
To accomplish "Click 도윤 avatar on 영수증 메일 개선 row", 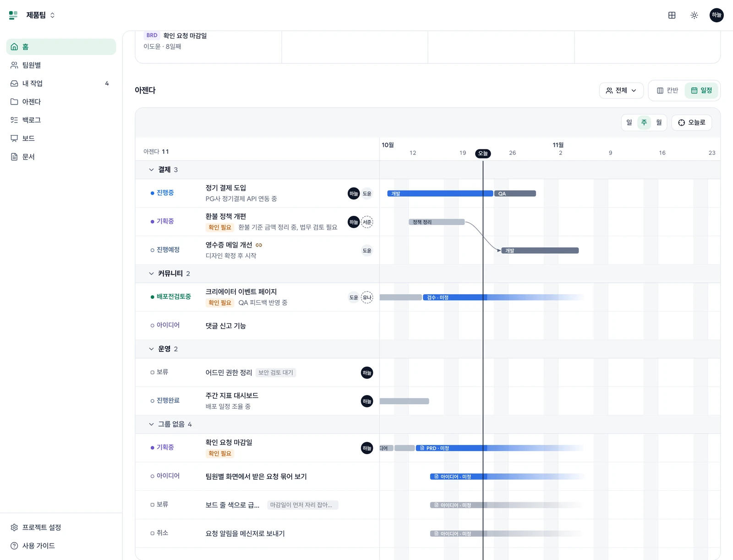I will 367,251.
